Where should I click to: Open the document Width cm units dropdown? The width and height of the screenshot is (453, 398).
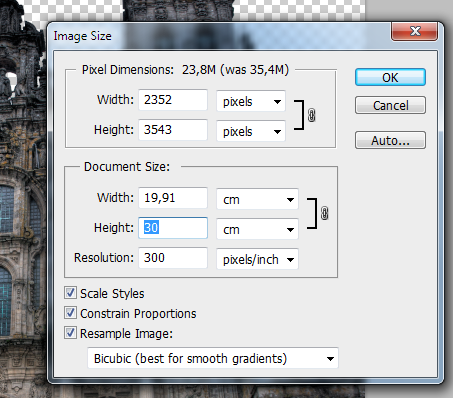coord(257,199)
